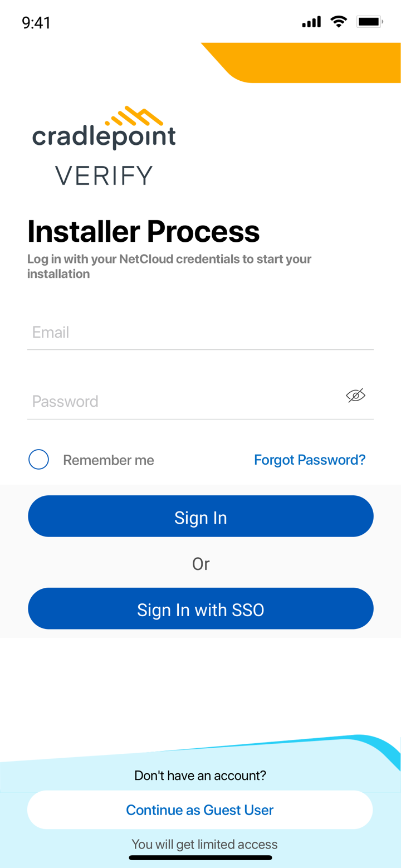Open the Forgot Password page
The width and height of the screenshot is (401, 868).
(310, 460)
